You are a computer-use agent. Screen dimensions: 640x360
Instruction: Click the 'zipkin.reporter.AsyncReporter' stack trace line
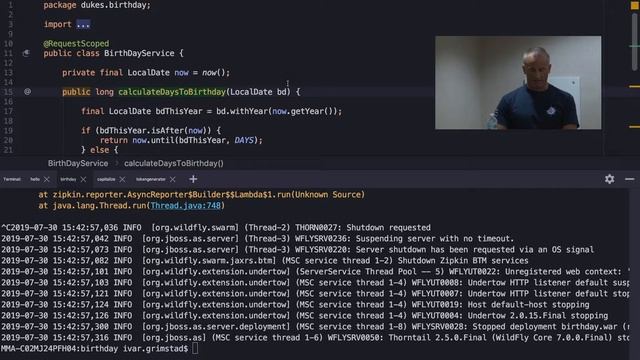202,195
